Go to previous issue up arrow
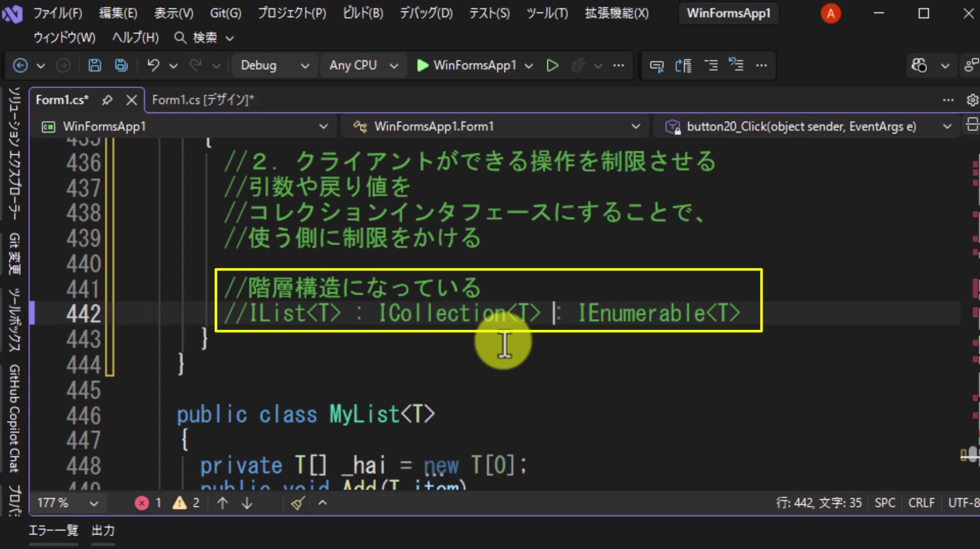This screenshot has width=980, height=549. coord(223,503)
